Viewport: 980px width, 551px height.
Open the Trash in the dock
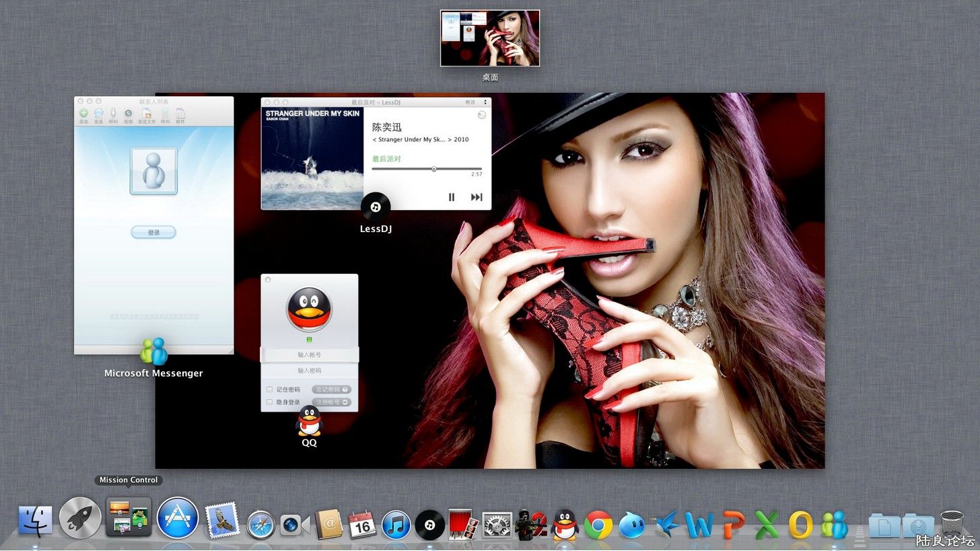(952, 524)
